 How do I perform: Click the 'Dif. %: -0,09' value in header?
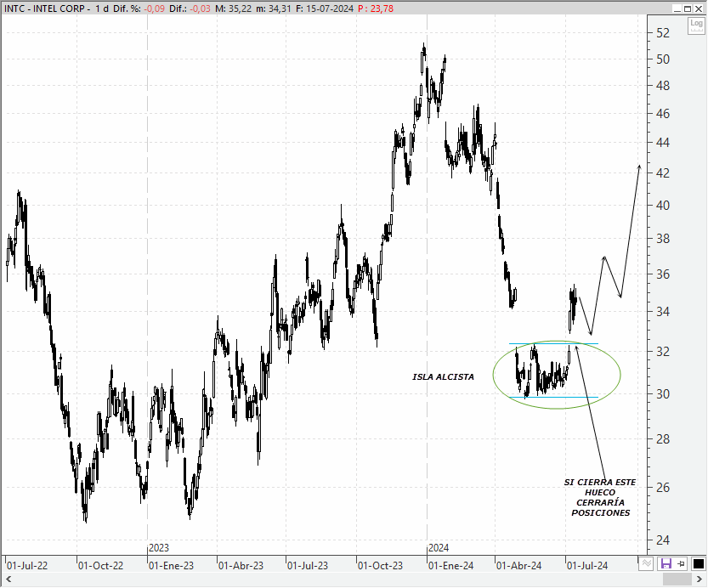[x=139, y=8]
